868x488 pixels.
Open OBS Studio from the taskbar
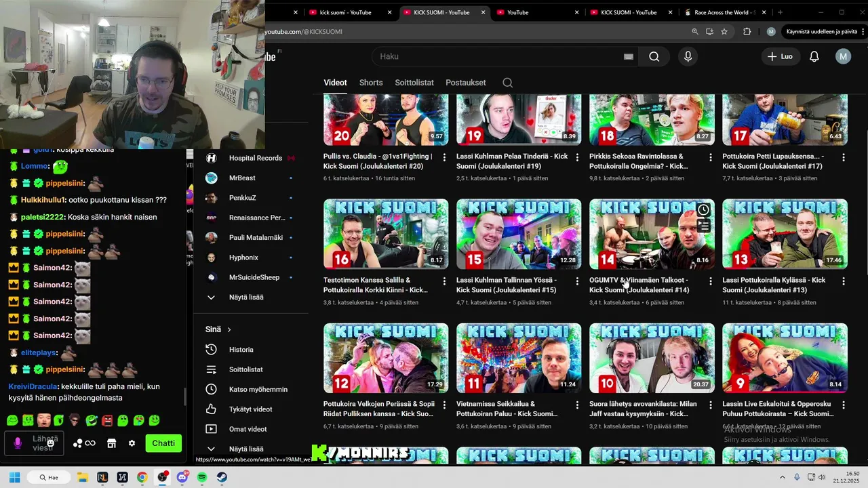(162, 477)
